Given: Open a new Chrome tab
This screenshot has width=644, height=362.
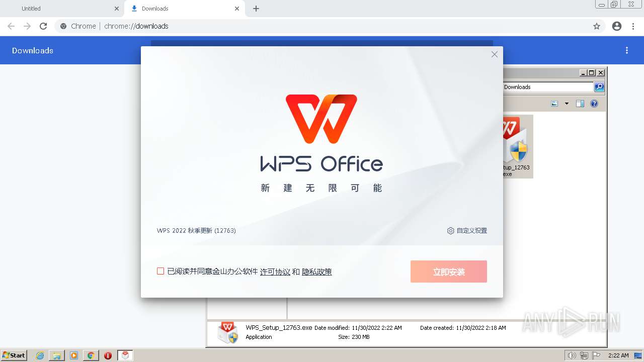Looking at the screenshot, I should [x=256, y=9].
